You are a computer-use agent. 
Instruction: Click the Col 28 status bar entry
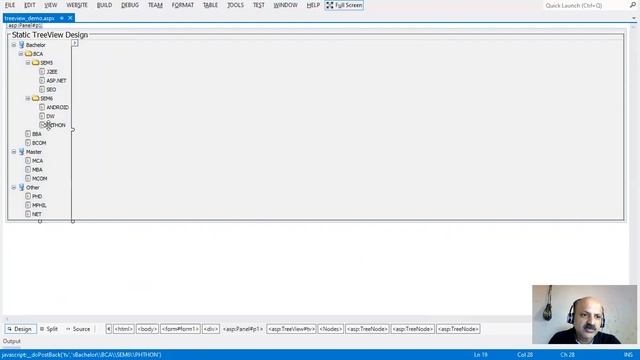pos(525,355)
